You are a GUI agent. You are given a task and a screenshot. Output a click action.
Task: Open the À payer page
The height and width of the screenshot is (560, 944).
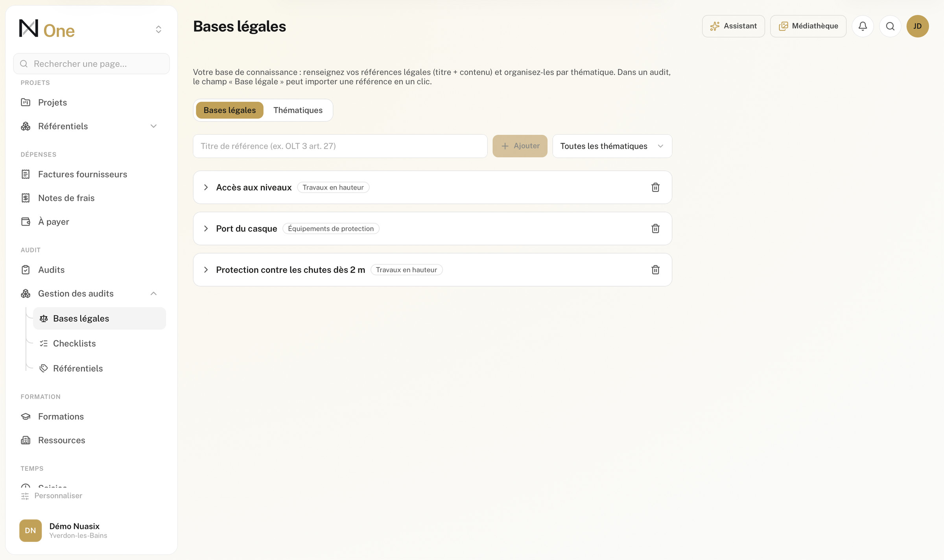point(91,221)
